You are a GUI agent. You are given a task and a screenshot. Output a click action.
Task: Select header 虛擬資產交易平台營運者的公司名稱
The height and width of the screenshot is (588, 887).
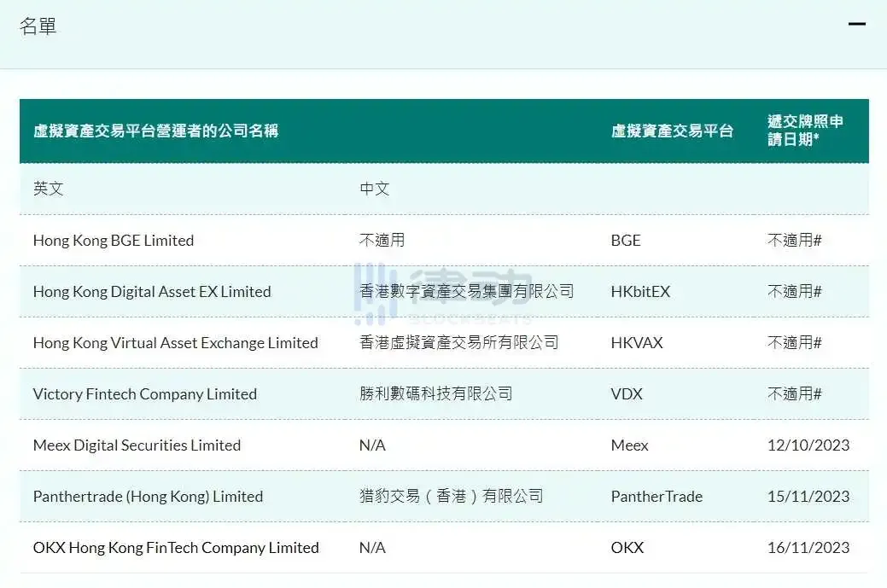(155, 131)
